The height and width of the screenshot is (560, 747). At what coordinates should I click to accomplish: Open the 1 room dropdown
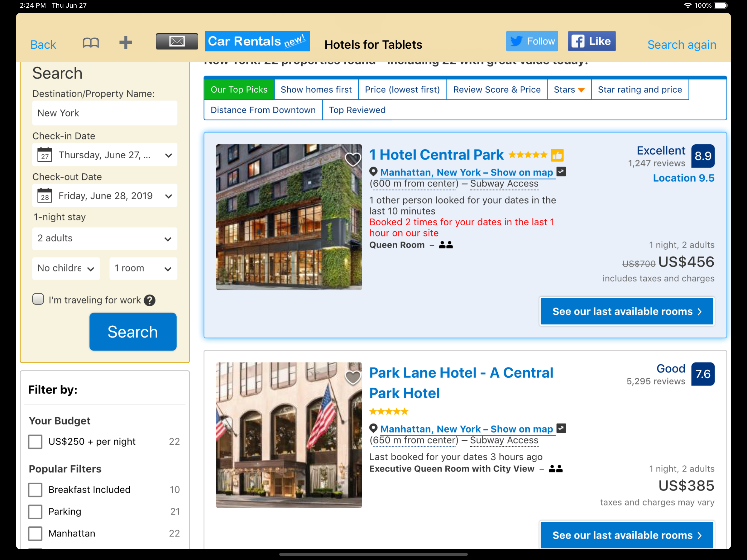[x=143, y=268]
